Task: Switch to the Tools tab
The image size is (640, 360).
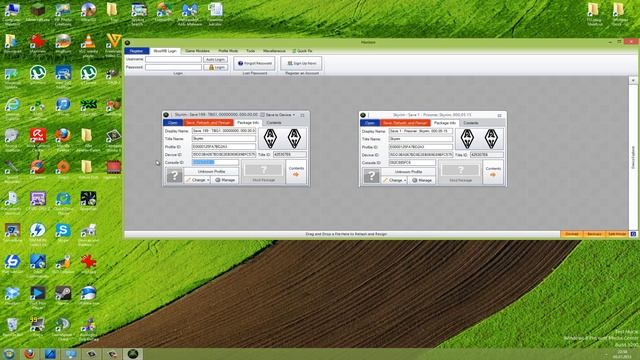Action: (251, 51)
